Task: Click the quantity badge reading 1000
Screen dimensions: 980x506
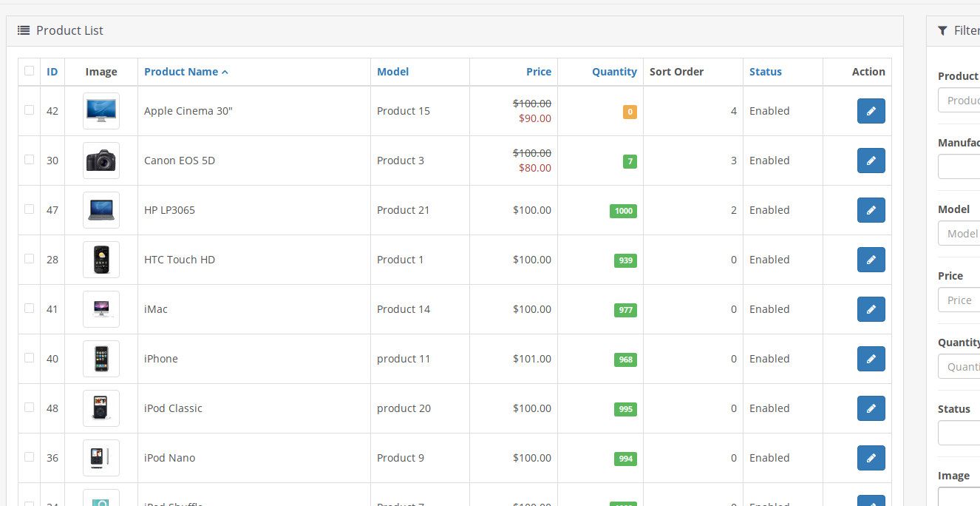Action: coord(623,211)
